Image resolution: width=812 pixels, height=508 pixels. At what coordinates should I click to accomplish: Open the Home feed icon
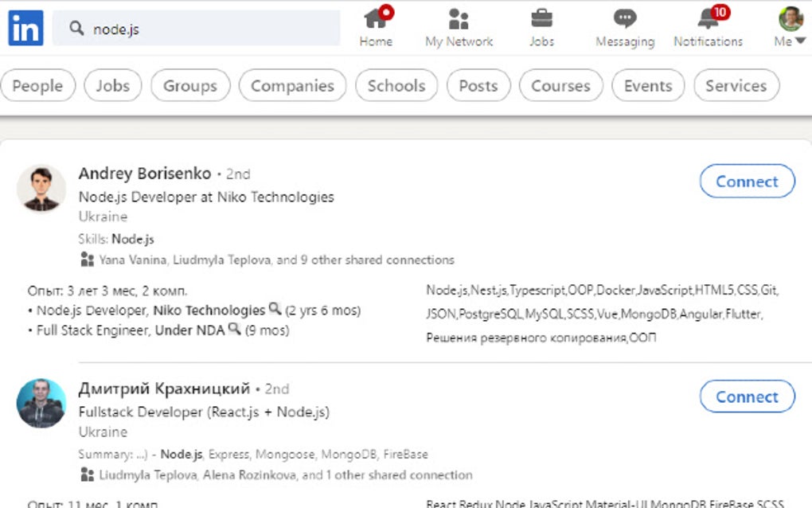376,19
